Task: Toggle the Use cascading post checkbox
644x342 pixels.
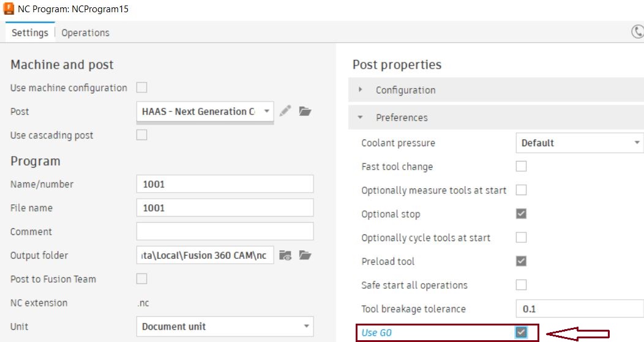Action: pos(141,135)
